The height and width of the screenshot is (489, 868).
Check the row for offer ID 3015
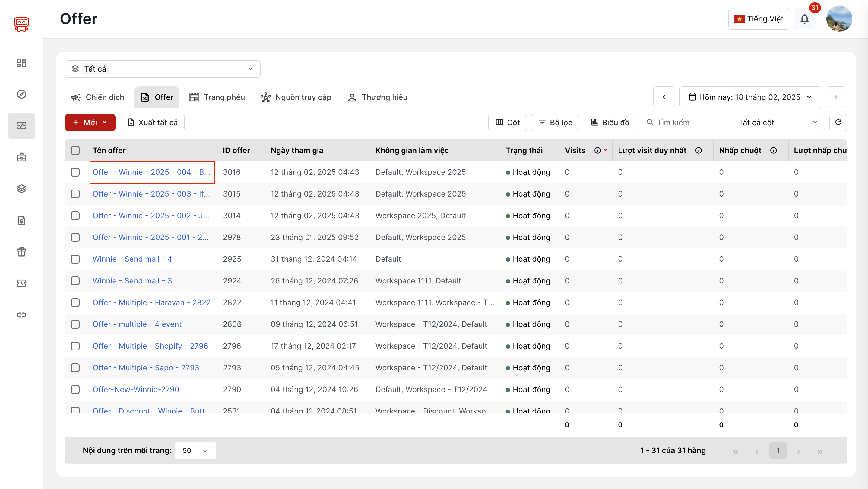click(75, 194)
